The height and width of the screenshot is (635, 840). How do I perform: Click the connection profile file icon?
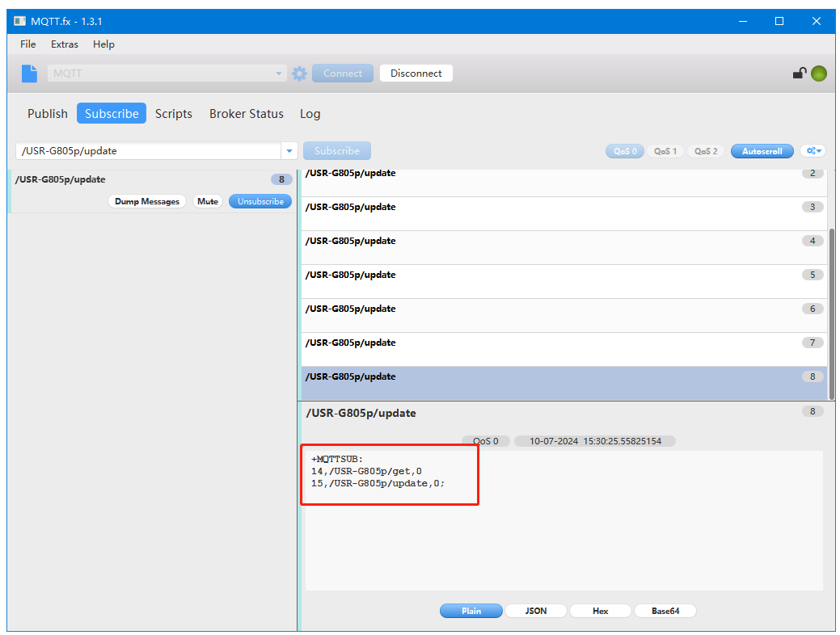click(x=29, y=74)
